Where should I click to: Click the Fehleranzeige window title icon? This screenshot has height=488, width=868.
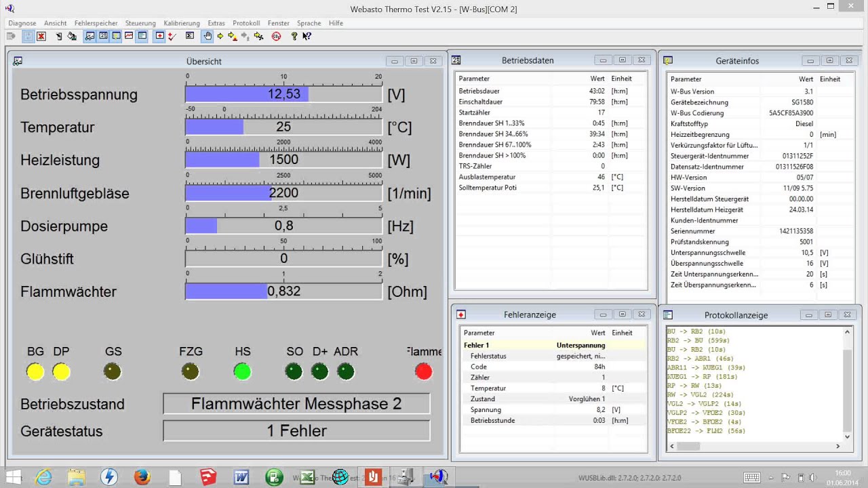pos(461,314)
